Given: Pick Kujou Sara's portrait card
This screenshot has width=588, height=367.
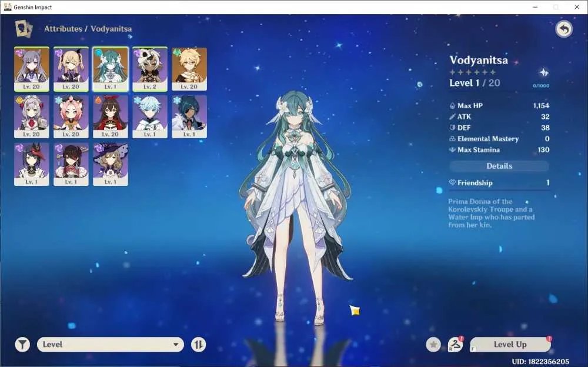Looking at the screenshot, I should point(32,164).
